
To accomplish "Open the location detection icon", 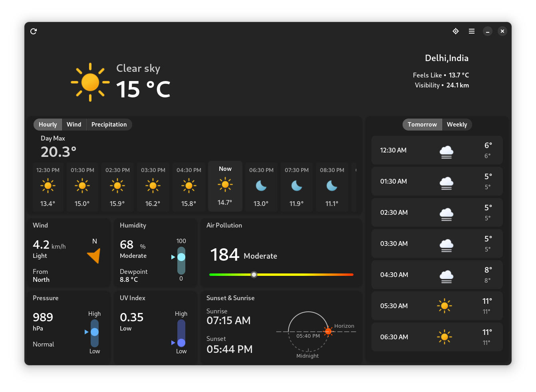I will point(456,31).
